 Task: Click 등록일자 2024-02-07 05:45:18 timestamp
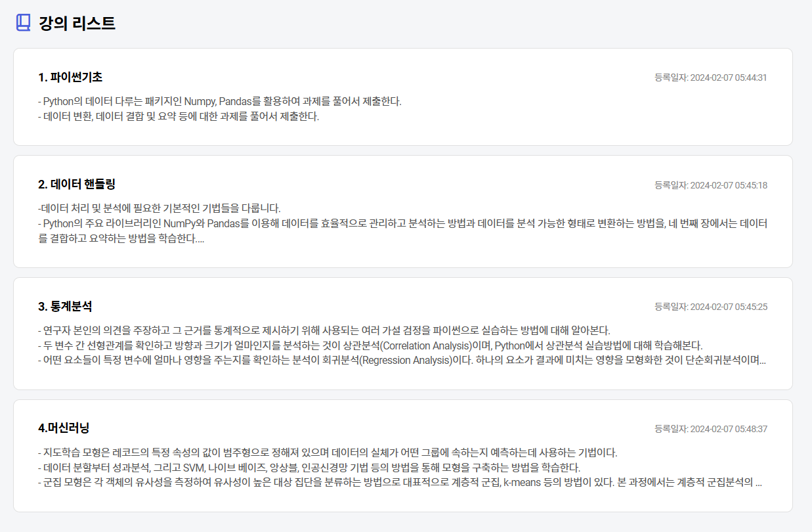[711, 185]
